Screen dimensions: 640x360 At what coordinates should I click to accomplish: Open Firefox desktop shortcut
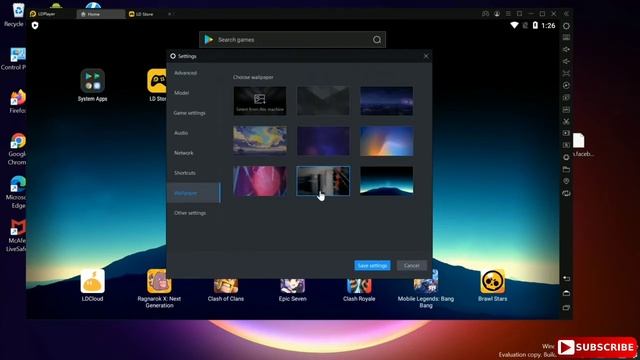click(18, 102)
